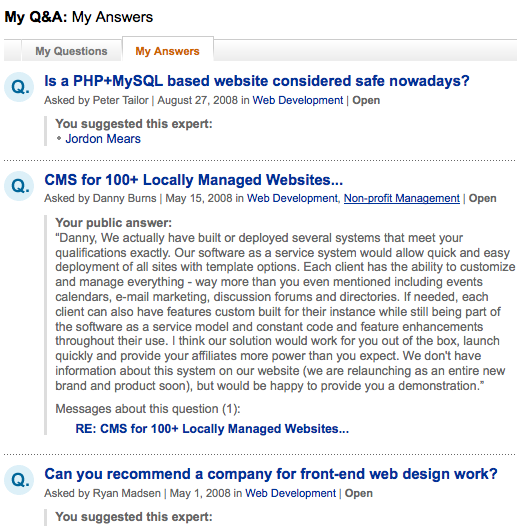Open the RE: CMS for 100+ Locally Managed Websites message
Viewport: 523px width, 526px height.
(x=212, y=429)
